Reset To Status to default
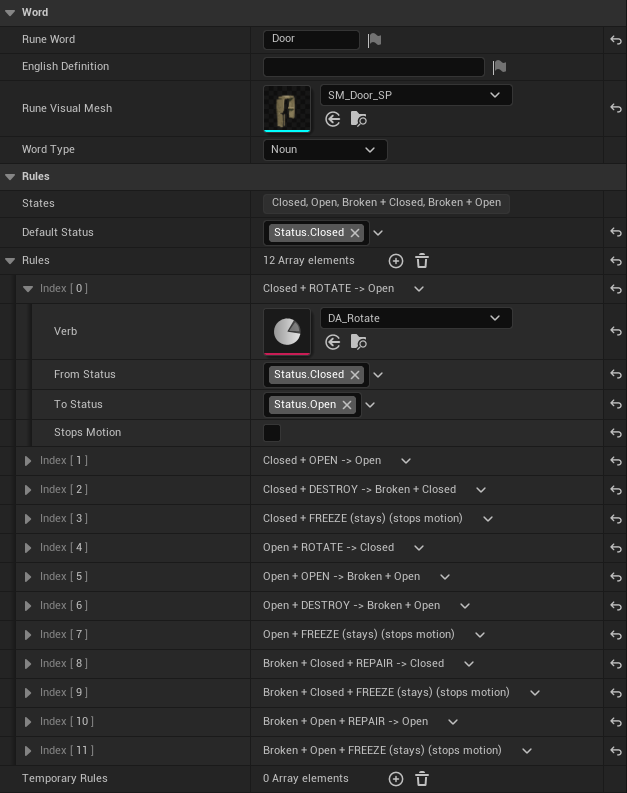This screenshot has width=627, height=793. [x=615, y=404]
